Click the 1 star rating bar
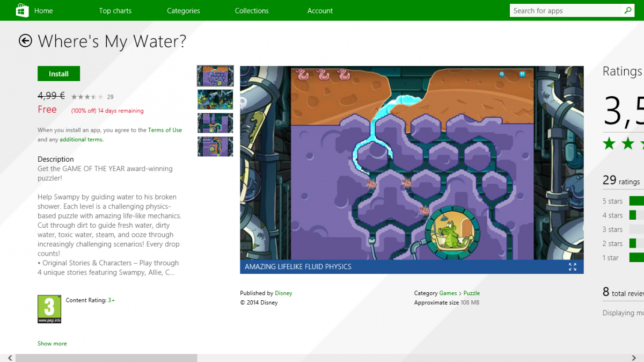 (636, 257)
